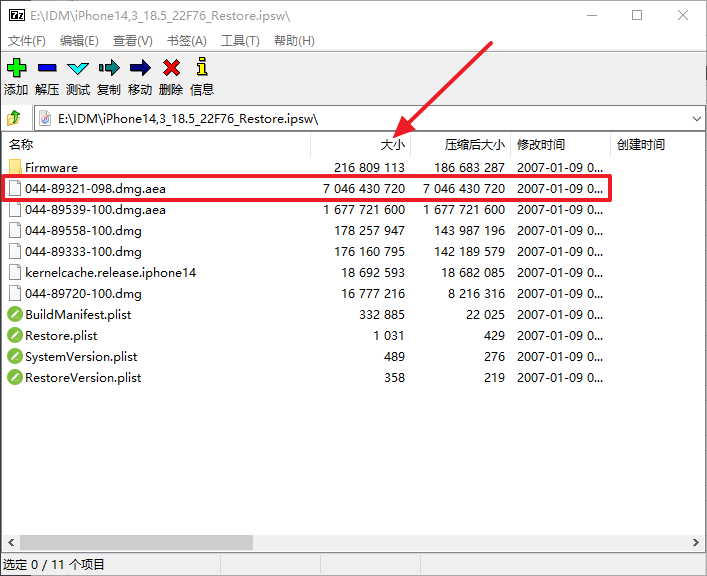Sort by 创建时间 column header

pyautogui.click(x=657, y=144)
